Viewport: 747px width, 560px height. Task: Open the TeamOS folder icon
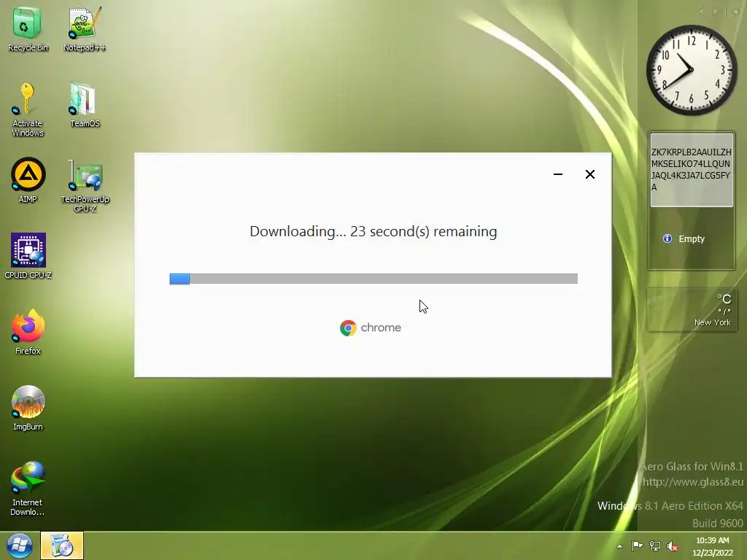(x=85, y=105)
